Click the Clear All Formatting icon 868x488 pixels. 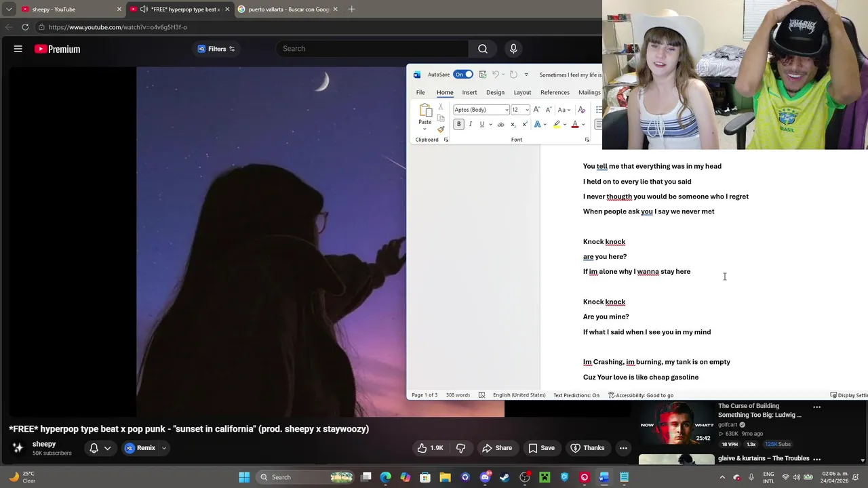[x=581, y=110]
